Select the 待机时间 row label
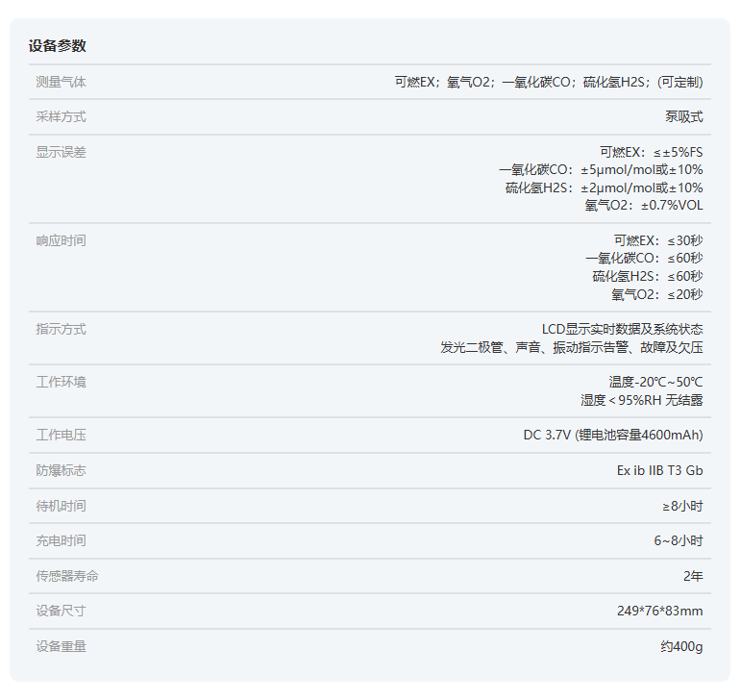Viewport: 741px width, 700px height. 61,506
